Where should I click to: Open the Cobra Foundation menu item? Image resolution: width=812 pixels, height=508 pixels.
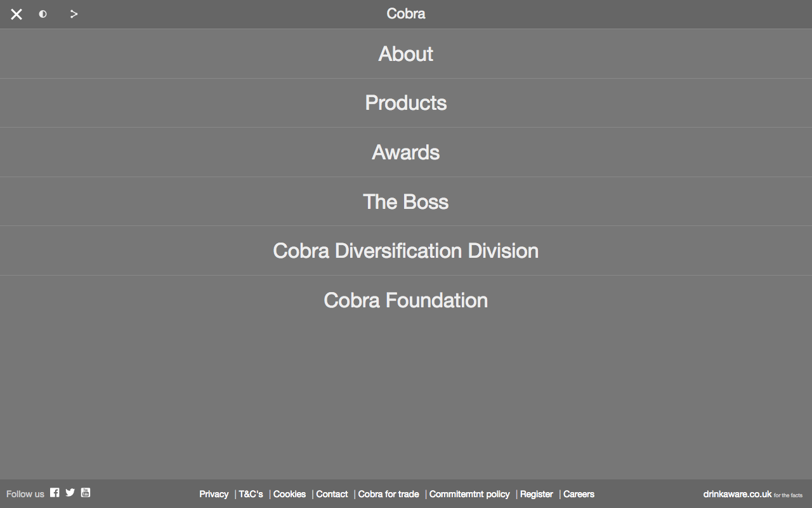pos(406,300)
